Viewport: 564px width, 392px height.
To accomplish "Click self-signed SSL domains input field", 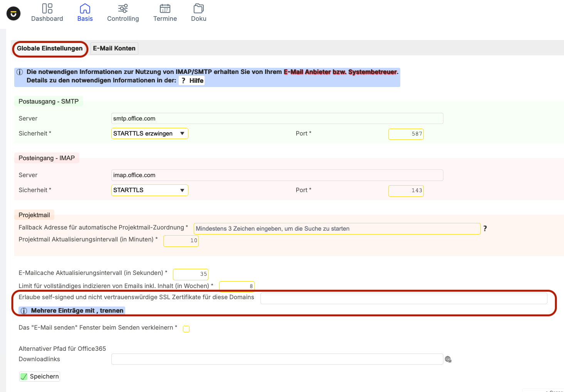I will [x=403, y=298].
